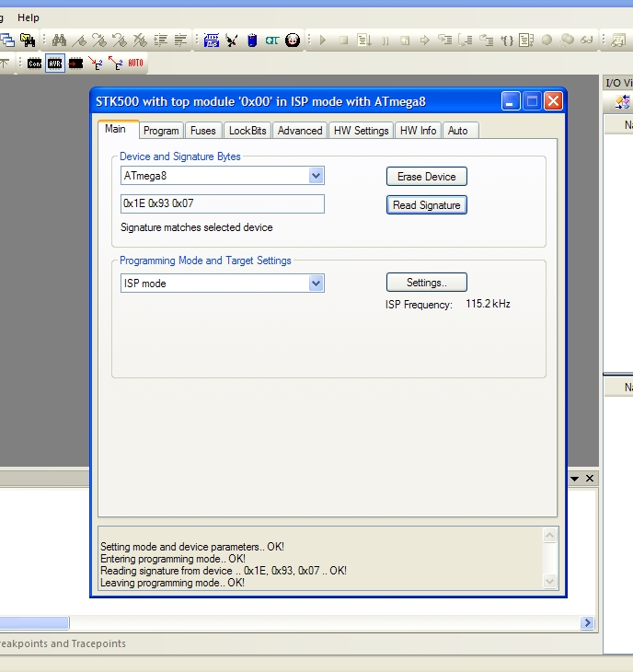Click the decrease indent icon
The width and height of the screenshot is (633, 672).
click(x=180, y=41)
